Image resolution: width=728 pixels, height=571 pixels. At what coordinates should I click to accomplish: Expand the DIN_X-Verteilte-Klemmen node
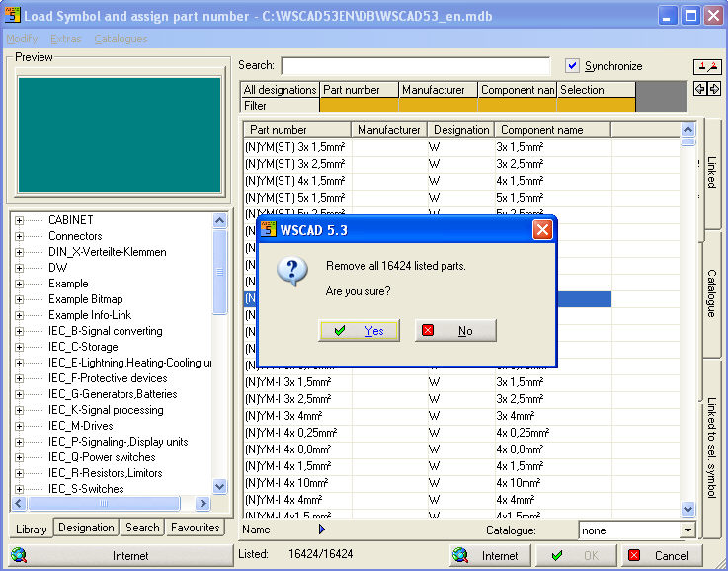(19, 252)
